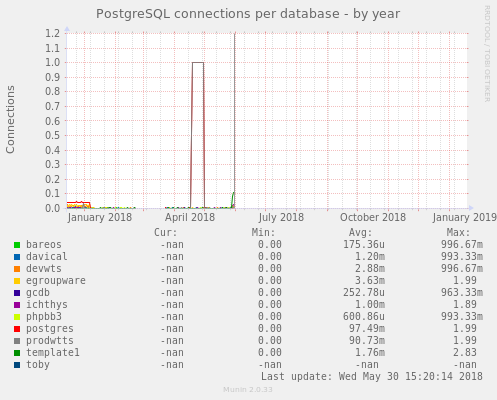Click the 'Max:' column header
Viewport: 497px width, 400px height.
pyautogui.click(x=458, y=232)
